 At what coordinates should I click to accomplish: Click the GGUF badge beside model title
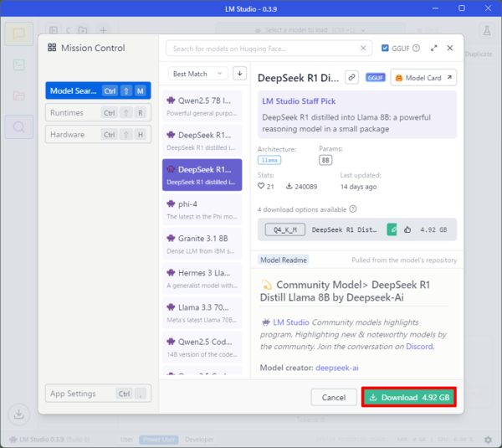click(x=375, y=78)
